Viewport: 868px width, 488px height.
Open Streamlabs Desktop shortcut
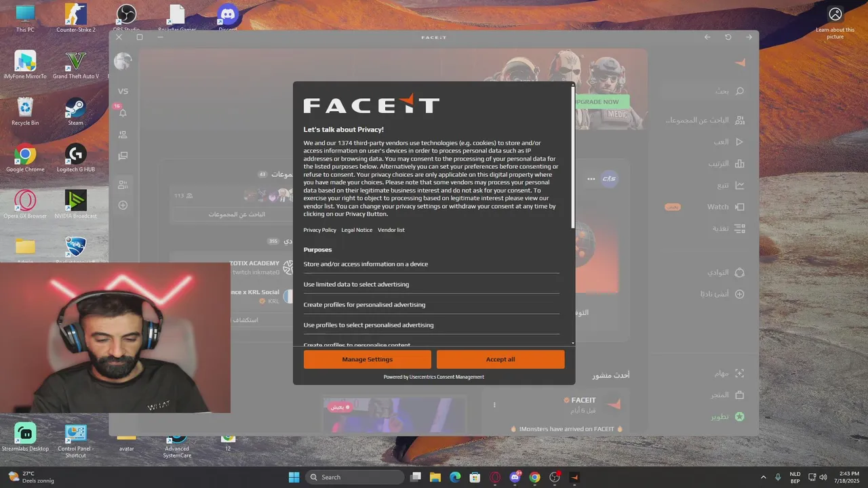point(25,437)
